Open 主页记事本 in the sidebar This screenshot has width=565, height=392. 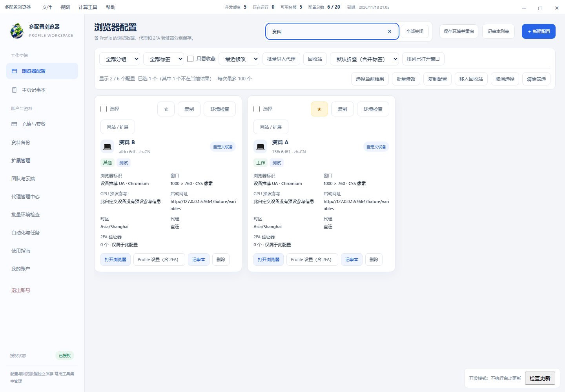[42, 90]
